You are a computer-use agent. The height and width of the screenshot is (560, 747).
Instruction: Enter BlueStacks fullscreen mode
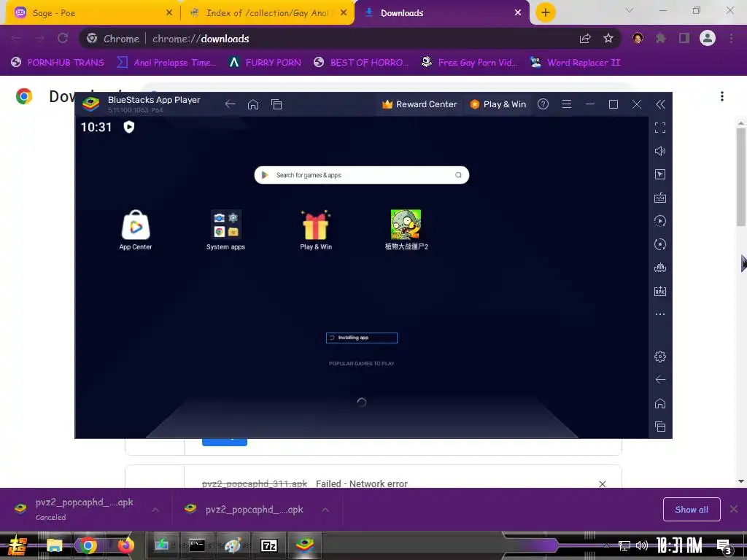[x=659, y=128]
